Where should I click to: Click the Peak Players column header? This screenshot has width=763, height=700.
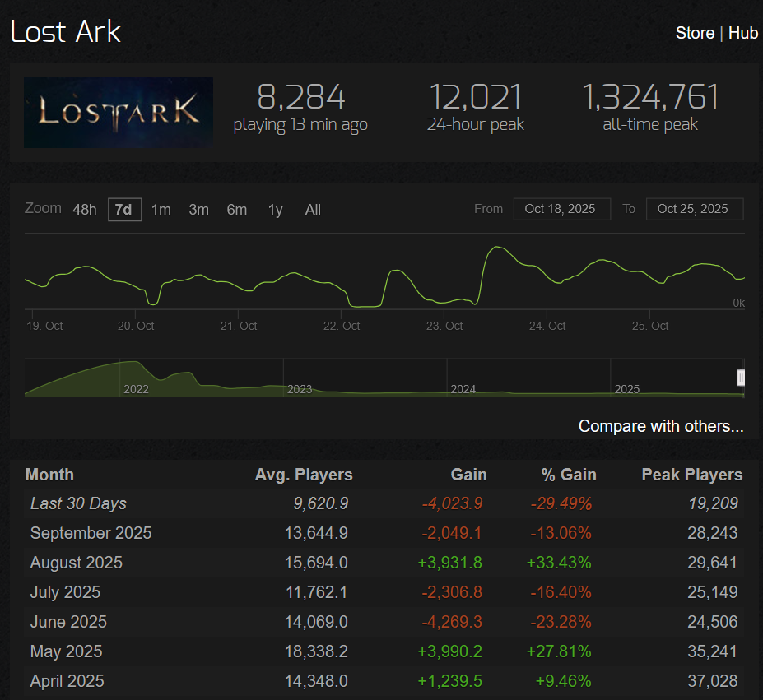click(x=692, y=475)
